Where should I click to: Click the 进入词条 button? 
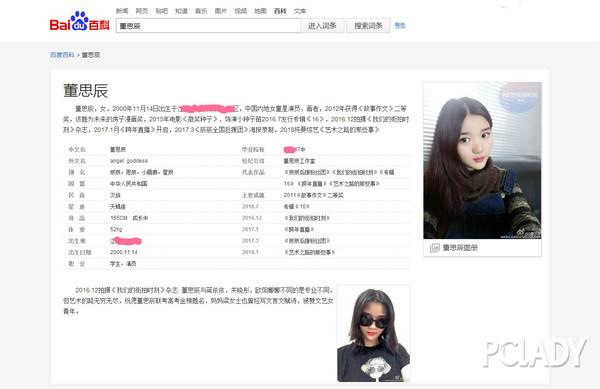point(322,26)
